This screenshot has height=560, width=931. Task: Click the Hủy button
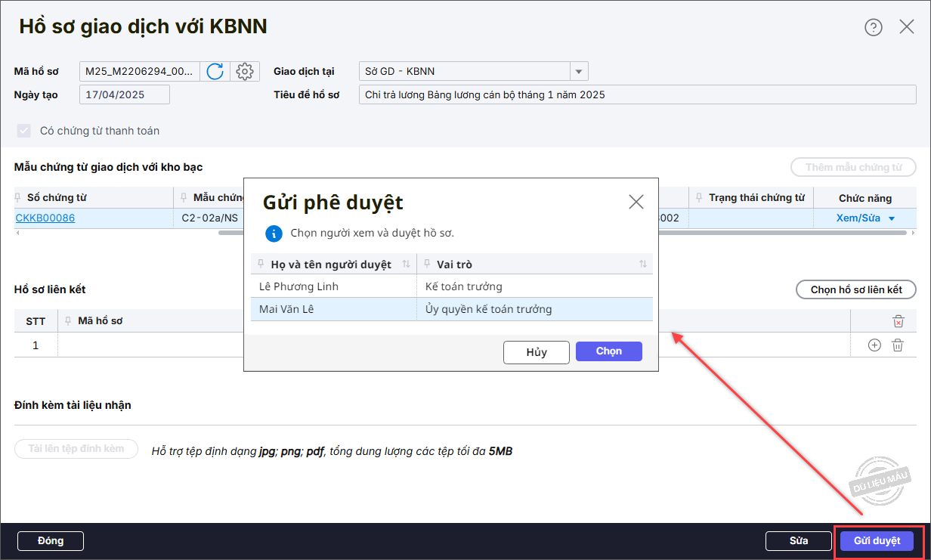(537, 351)
